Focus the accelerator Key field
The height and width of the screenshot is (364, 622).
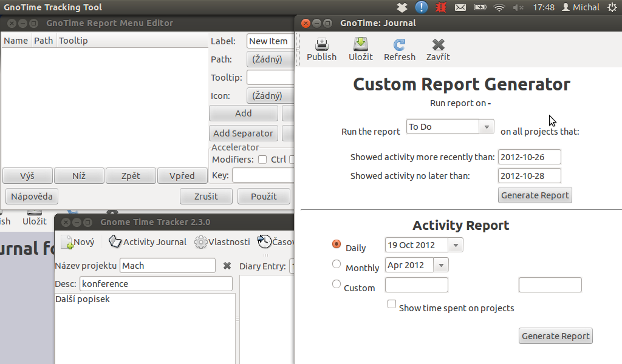coord(263,175)
